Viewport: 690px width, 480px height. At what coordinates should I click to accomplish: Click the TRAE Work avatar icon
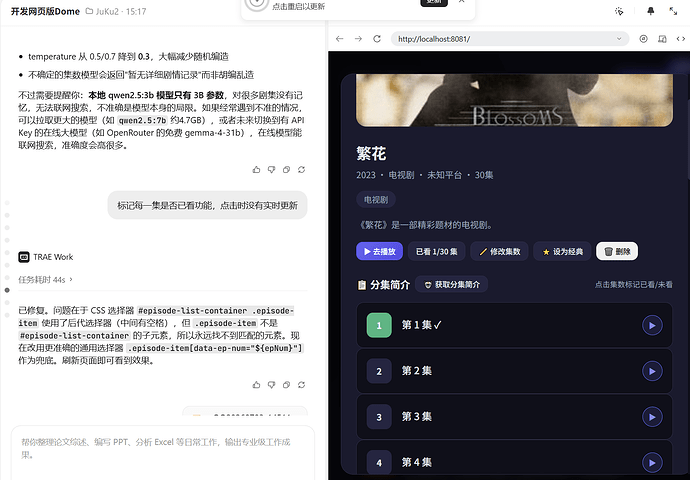click(24, 257)
